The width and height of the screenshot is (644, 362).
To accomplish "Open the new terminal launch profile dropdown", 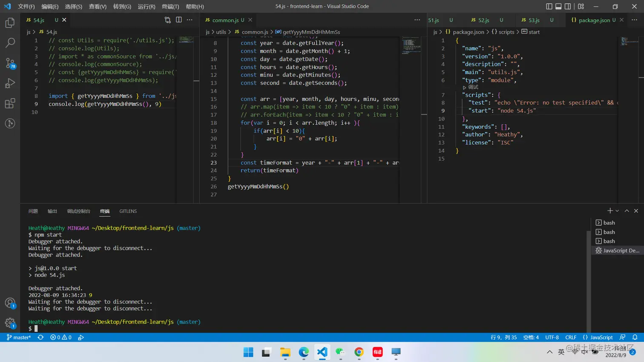I will pos(617,211).
